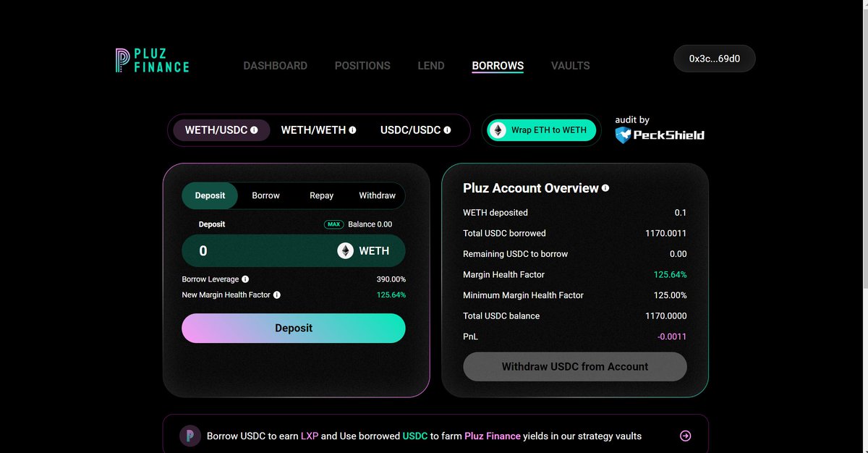Image resolution: width=868 pixels, height=453 pixels.
Task: Click the deposit amount input field
Action: pos(294,251)
